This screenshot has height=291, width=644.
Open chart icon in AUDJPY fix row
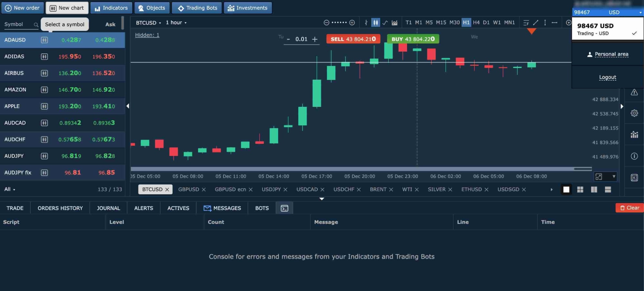[x=44, y=173]
